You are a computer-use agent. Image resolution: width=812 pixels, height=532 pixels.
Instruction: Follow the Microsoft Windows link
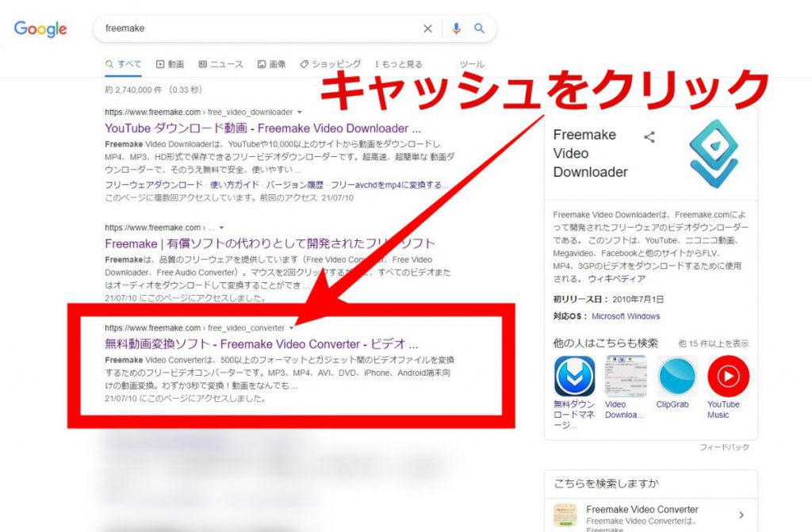pyautogui.click(x=626, y=316)
